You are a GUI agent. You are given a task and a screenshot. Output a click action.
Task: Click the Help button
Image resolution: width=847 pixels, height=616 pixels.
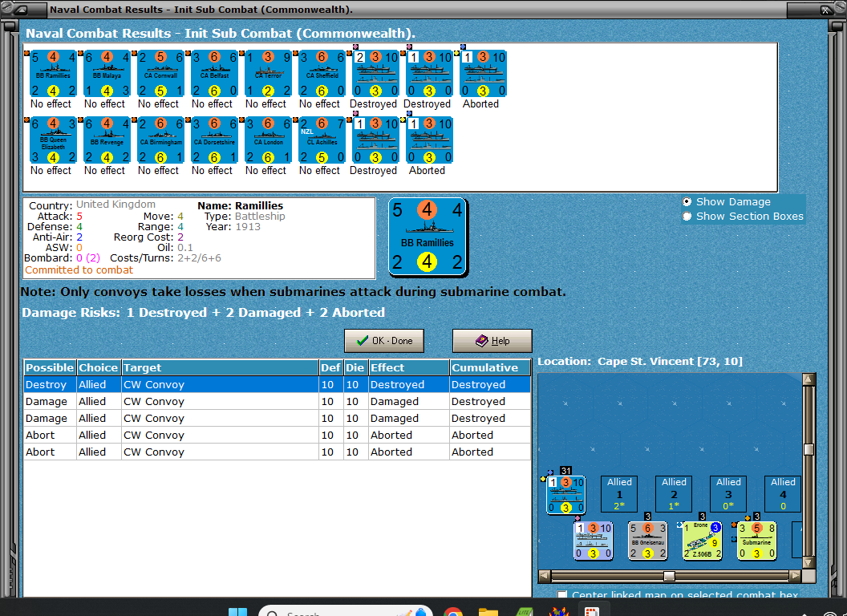click(x=492, y=341)
